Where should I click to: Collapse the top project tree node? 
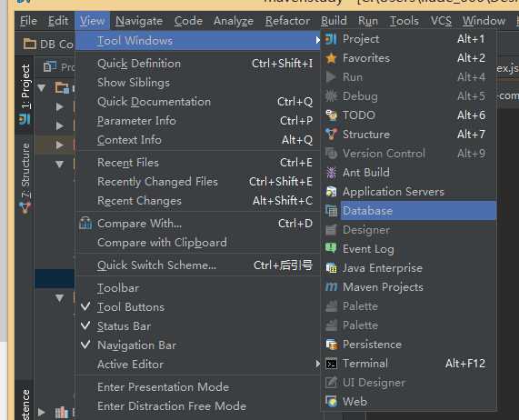42,88
